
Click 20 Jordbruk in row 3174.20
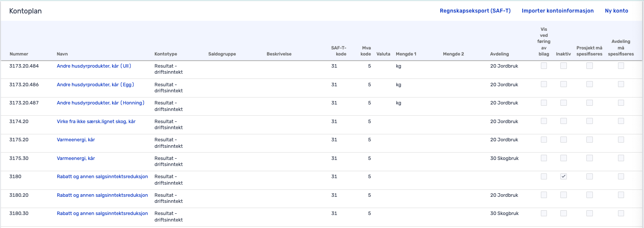504,121
